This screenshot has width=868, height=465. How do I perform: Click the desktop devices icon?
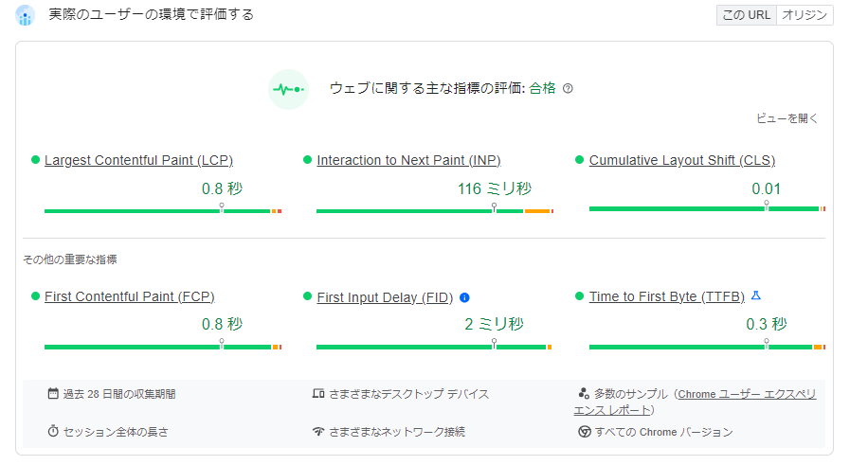pyautogui.click(x=318, y=393)
